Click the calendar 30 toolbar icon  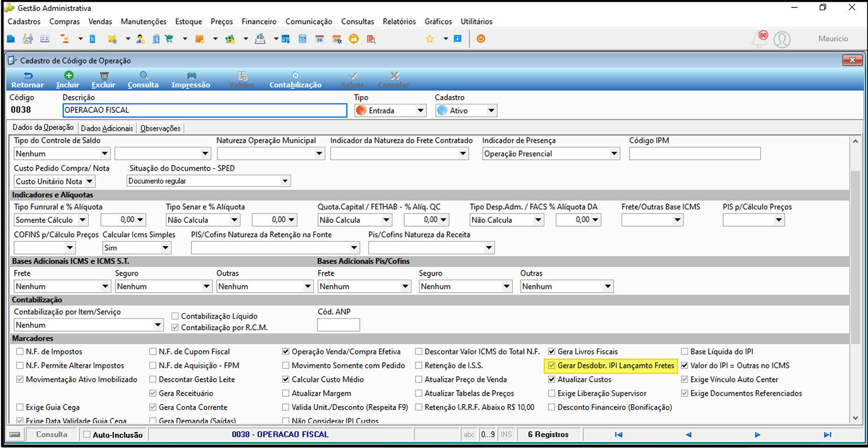[x=320, y=39]
